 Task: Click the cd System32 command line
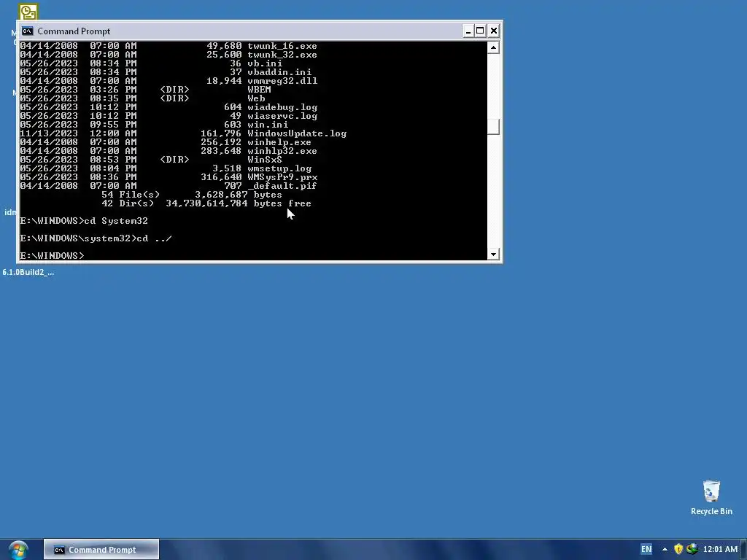(x=84, y=220)
